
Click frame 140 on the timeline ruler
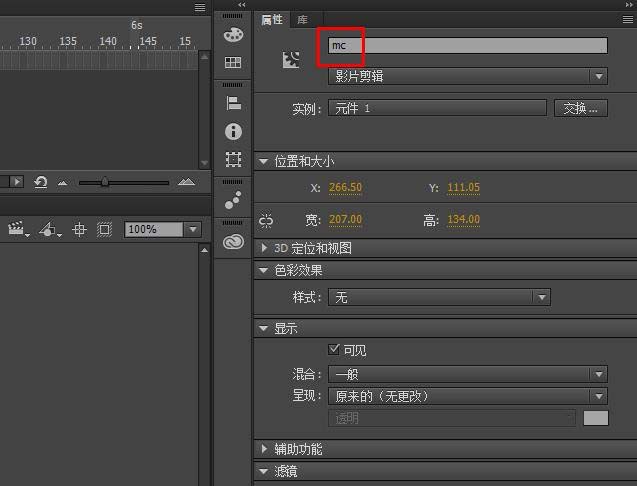coord(108,41)
